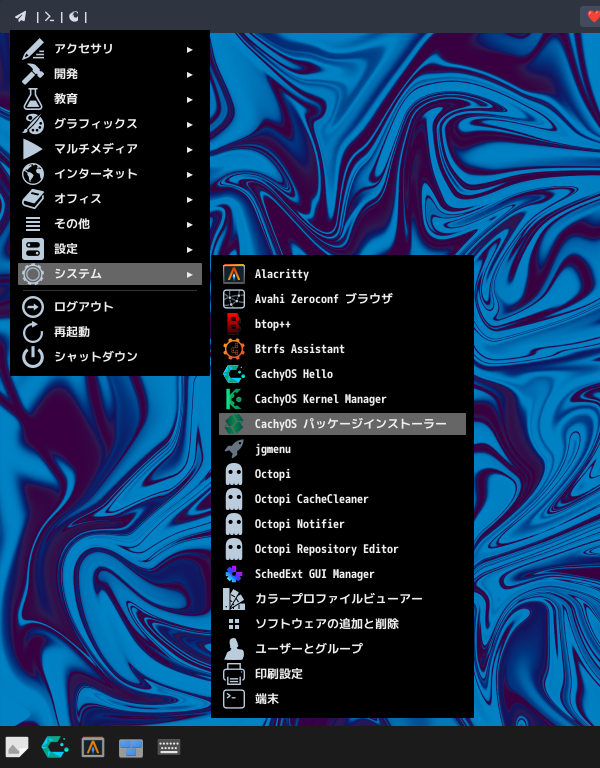The height and width of the screenshot is (768, 600).
Task: Open Octopi CacheCleaner entry
Action: pyautogui.click(x=342, y=499)
